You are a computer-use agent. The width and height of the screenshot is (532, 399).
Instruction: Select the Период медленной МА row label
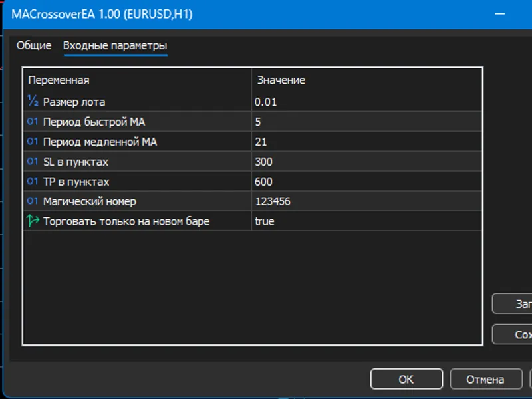(x=100, y=142)
